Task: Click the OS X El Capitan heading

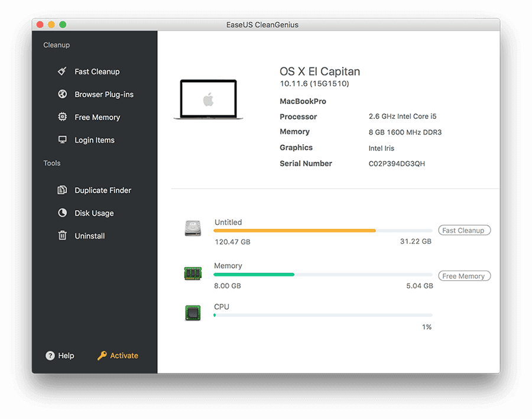Action: pos(320,72)
